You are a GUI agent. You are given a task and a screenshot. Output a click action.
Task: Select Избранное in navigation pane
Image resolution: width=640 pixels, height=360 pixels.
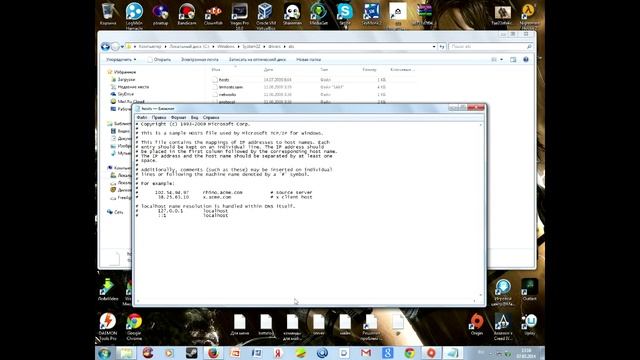pos(124,72)
